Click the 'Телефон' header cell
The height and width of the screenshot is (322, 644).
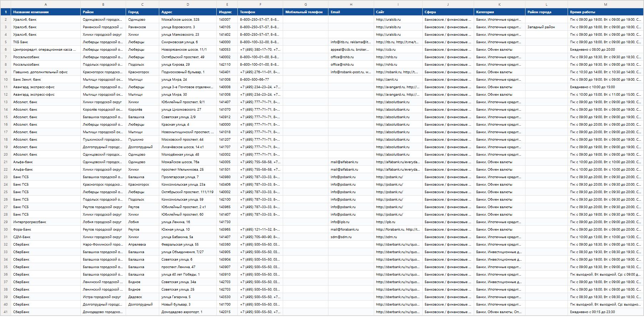click(260, 12)
